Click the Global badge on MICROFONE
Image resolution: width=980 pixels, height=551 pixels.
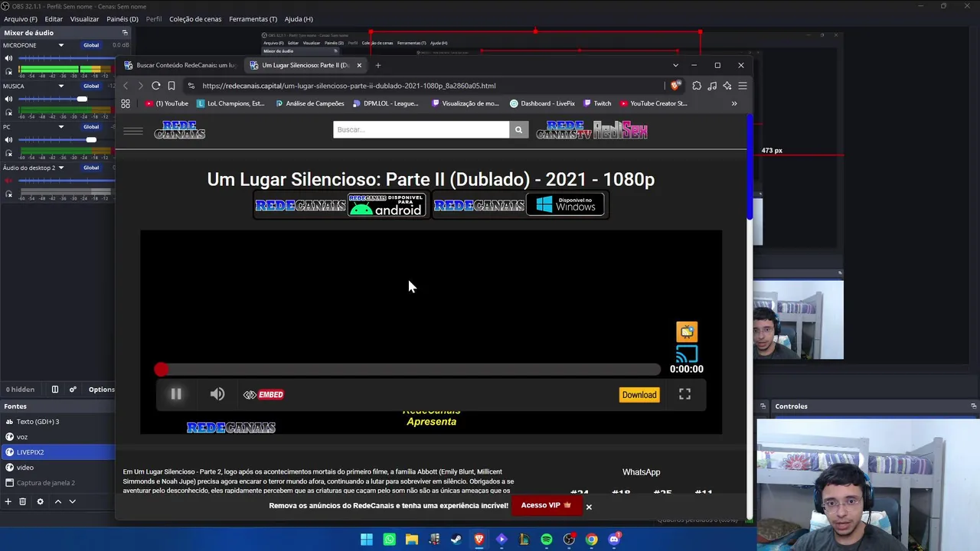click(91, 45)
